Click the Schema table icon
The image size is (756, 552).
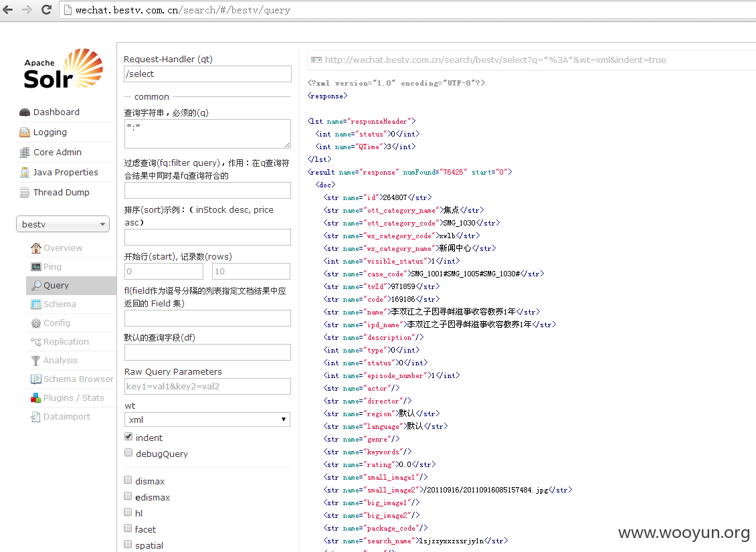coord(36,304)
